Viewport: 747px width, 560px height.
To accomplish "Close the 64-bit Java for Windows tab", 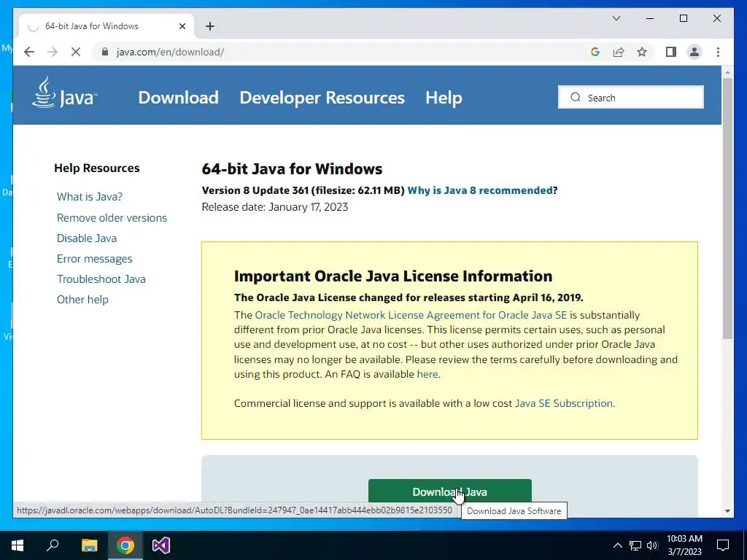I will pos(182,26).
